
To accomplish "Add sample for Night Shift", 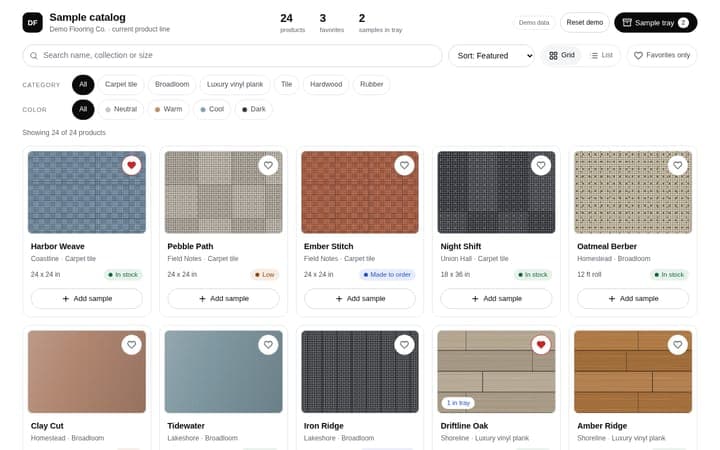I will point(496,298).
